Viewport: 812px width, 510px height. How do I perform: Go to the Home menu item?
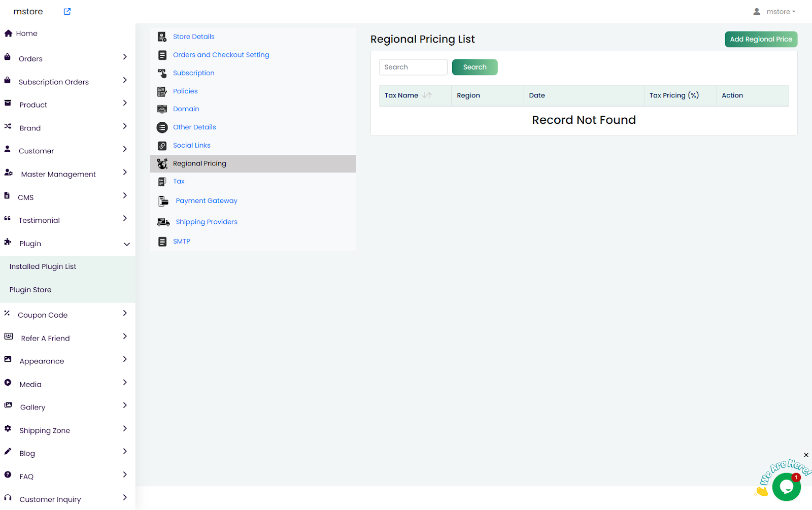pyautogui.click(x=26, y=33)
